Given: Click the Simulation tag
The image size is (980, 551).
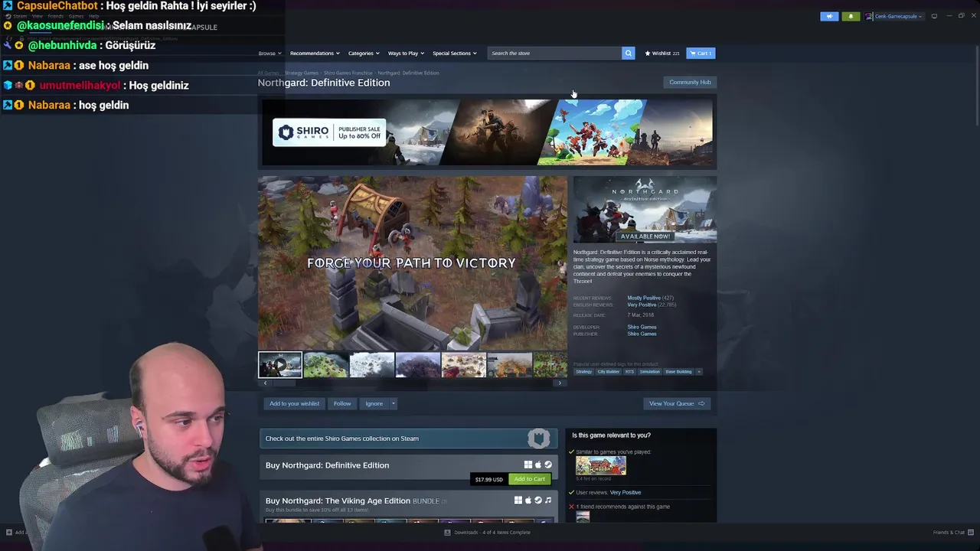Looking at the screenshot, I should pos(649,372).
